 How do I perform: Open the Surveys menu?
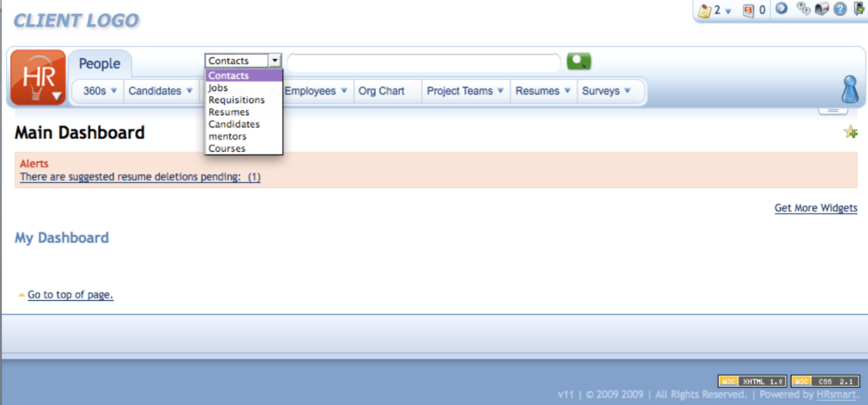[606, 91]
